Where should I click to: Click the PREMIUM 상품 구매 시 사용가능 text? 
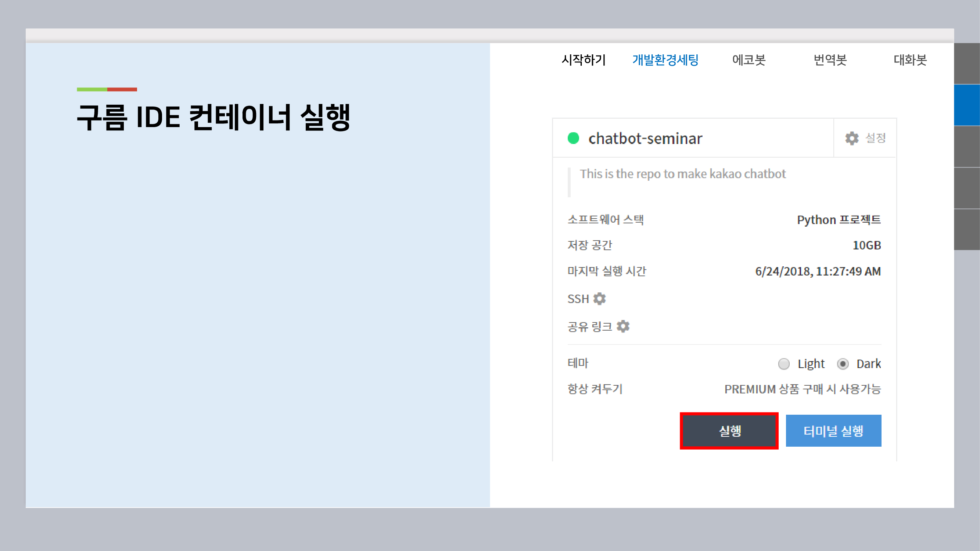tap(803, 389)
